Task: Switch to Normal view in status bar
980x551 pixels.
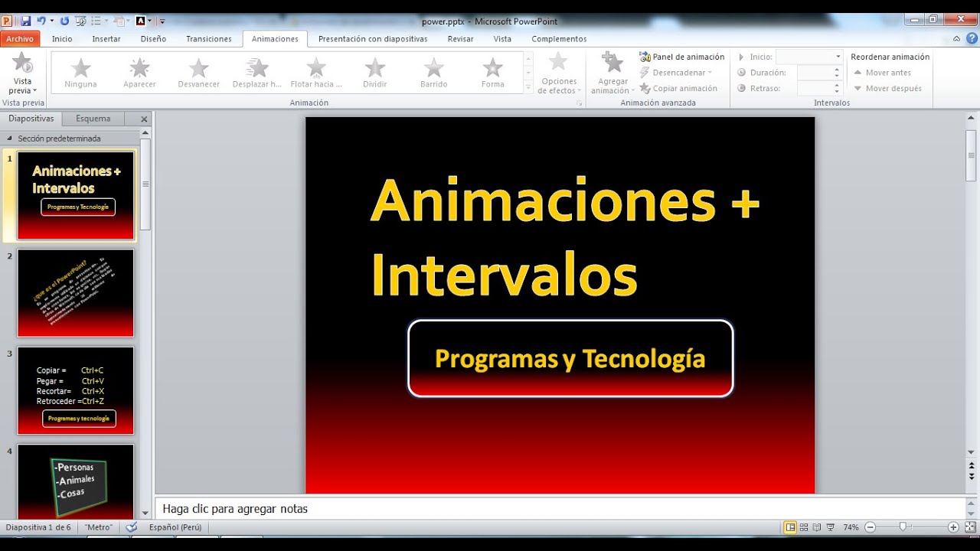Action: (x=790, y=527)
